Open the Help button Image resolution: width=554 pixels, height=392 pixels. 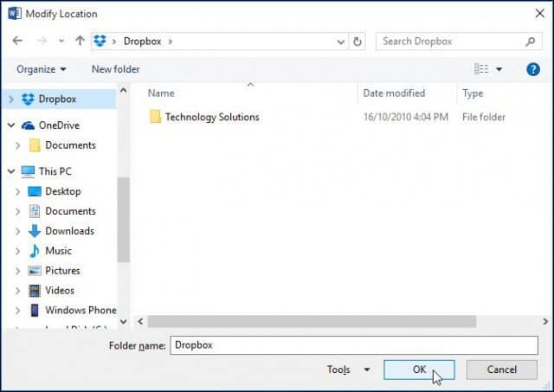533,69
